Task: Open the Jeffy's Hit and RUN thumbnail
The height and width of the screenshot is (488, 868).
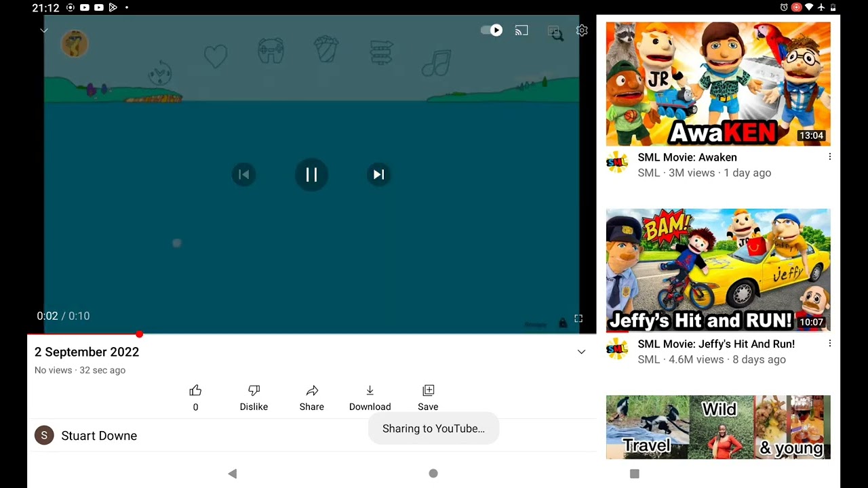Action: (x=718, y=270)
